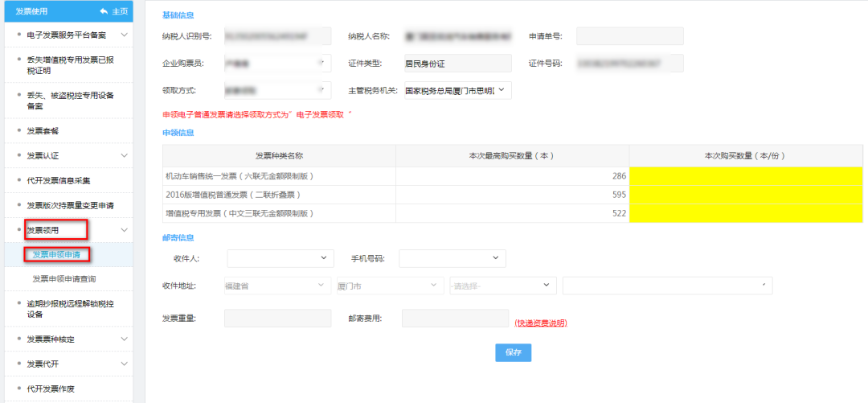Click max quantity value 595
The width and height of the screenshot is (868, 403).
click(619, 195)
